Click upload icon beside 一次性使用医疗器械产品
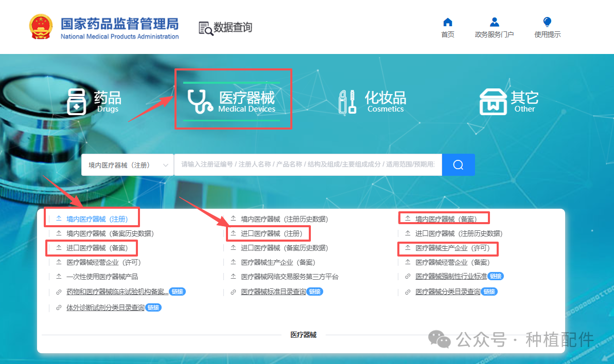The height and width of the screenshot is (364, 614). click(59, 277)
